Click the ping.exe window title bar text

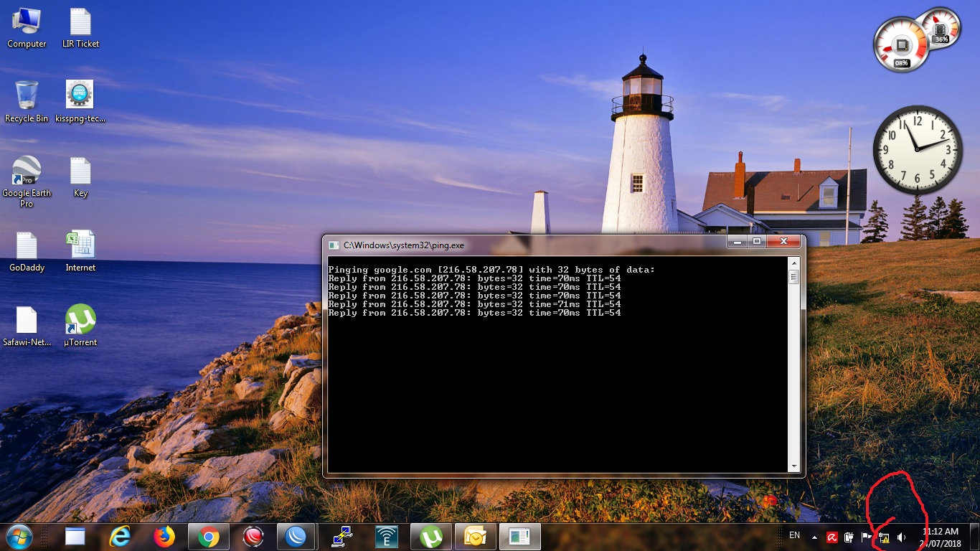[404, 245]
